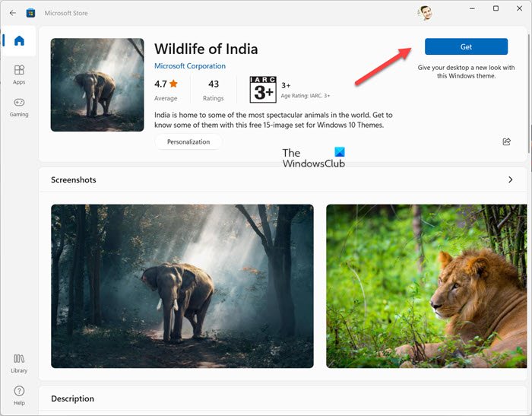Click the 43 Ratings count

point(214,88)
